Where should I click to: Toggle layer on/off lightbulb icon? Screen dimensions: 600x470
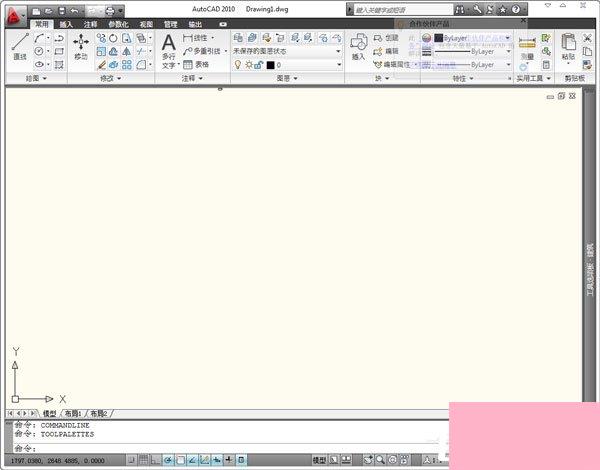click(238, 65)
